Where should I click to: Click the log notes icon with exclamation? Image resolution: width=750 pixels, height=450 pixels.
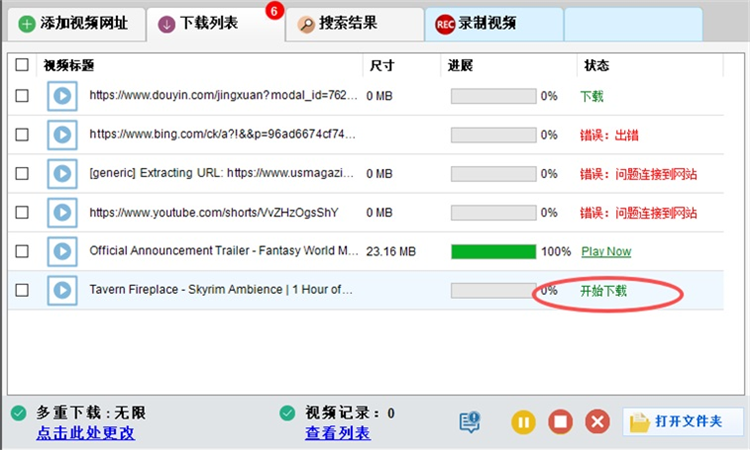(x=470, y=422)
